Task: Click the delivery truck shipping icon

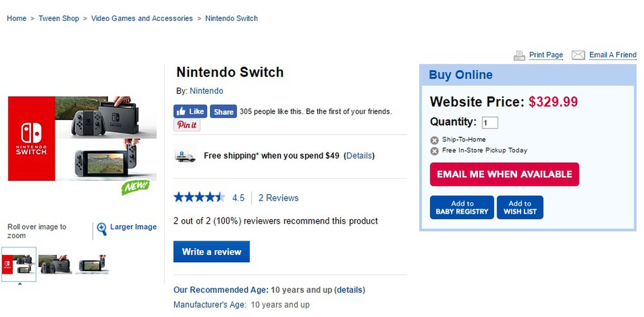Action: coord(185,157)
